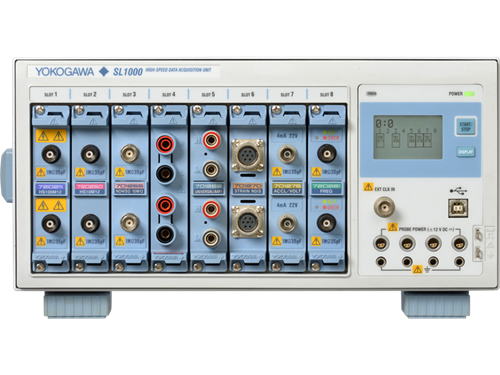Select slot 1 upper BNC input

(51, 154)
